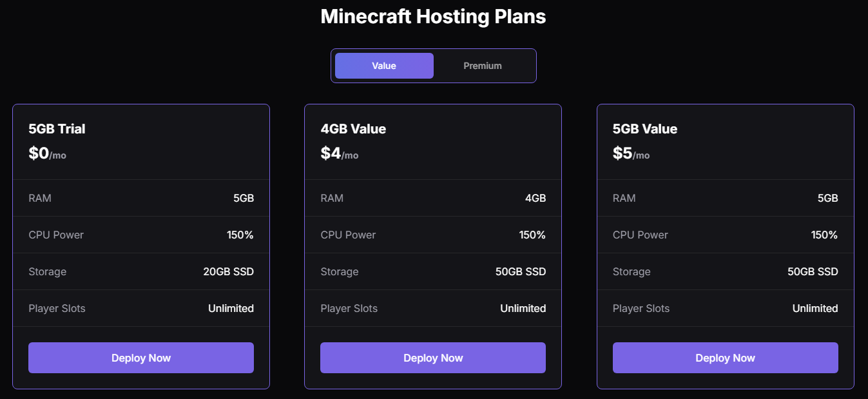Click the 4GB Value plan title

pos(353,129)
